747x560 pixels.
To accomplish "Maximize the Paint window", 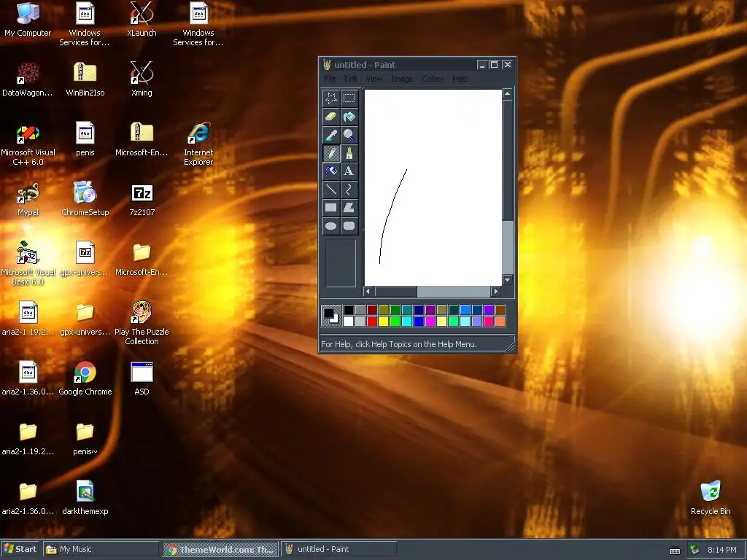I will point(495,65).
